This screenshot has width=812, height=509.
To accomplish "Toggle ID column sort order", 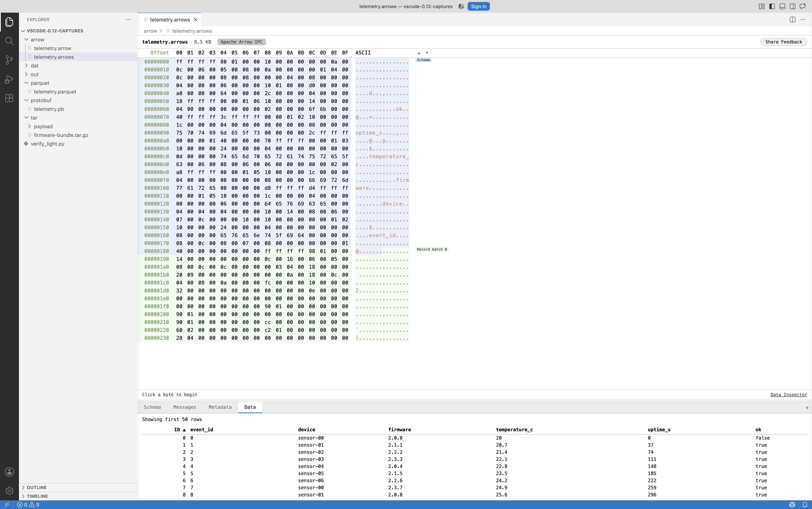I will 180,429.
